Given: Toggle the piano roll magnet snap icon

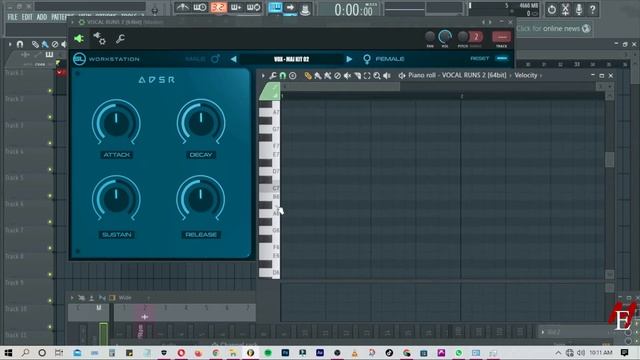Looking at the screenshot, I should (x=282, y=76).
